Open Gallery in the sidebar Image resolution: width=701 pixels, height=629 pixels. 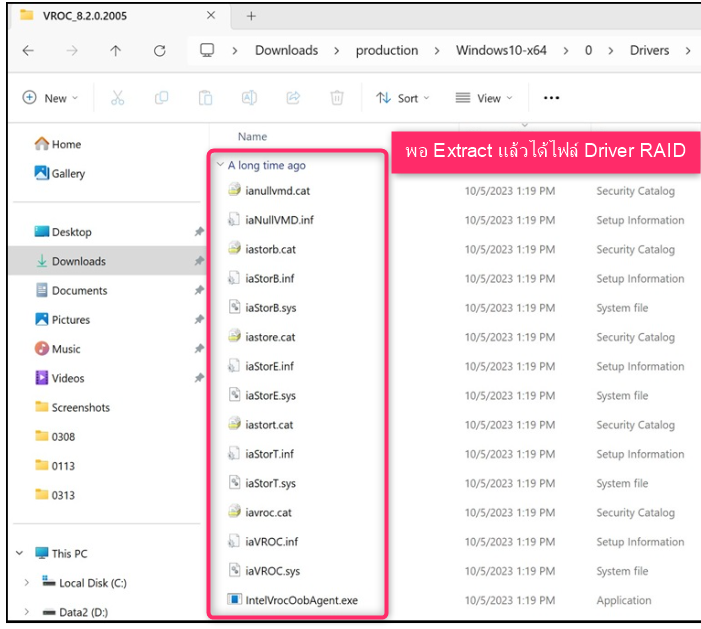[x=60, y=173]
